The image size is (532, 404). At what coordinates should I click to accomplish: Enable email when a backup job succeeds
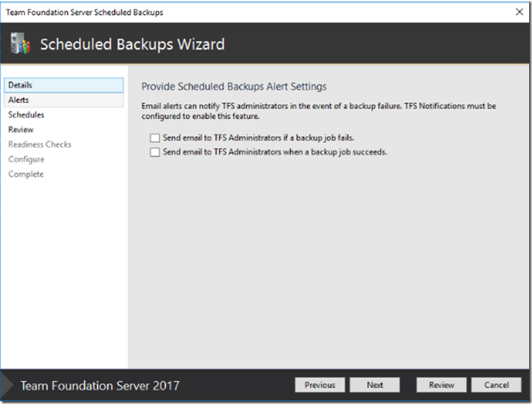[155, 153]
